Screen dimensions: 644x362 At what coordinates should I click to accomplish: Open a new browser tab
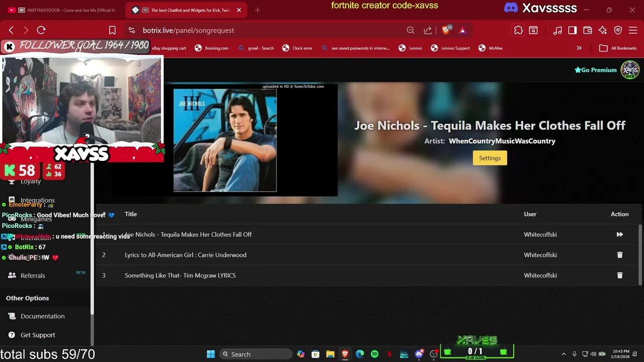click(x=257, y=10)
